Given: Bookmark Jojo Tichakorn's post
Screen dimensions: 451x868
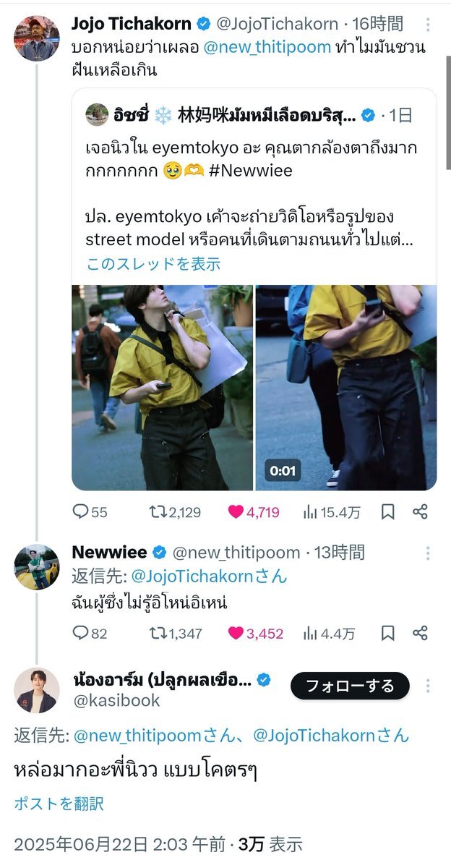Looking at the screenshot, I should (388, 512).
